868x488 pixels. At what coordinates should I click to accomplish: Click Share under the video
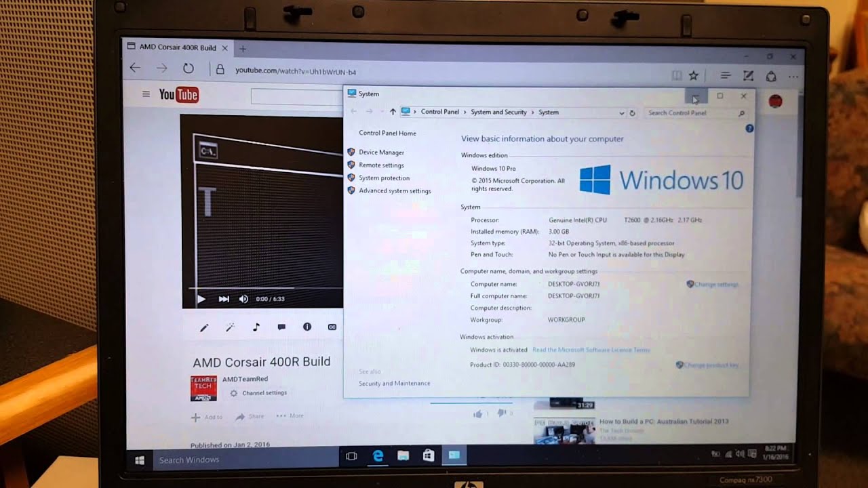click(250, 417)
